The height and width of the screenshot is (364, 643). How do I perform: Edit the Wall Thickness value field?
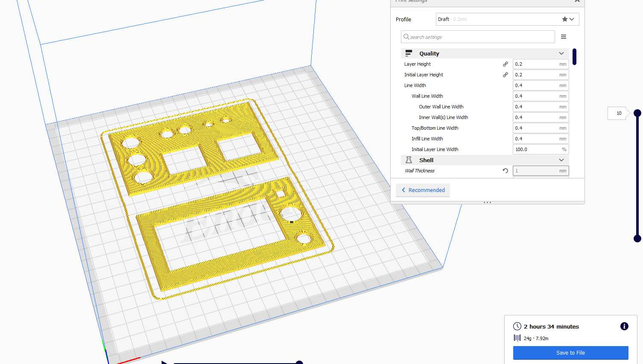pyautogui.click(x=541, y=171)
